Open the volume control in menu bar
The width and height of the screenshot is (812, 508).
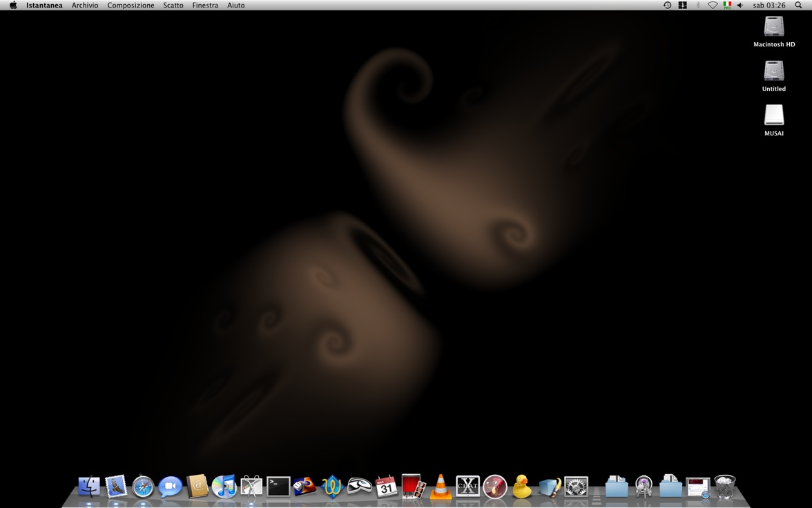(x=740, y=6)
